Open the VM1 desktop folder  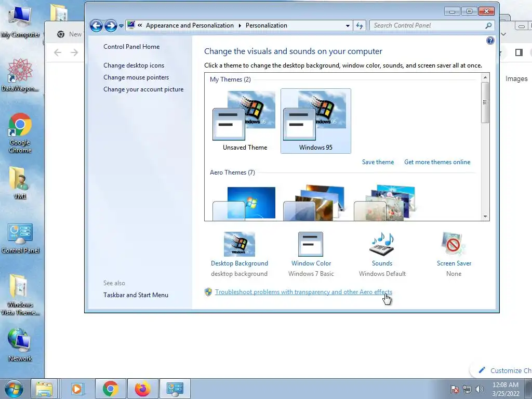click(x=20, y=182)
